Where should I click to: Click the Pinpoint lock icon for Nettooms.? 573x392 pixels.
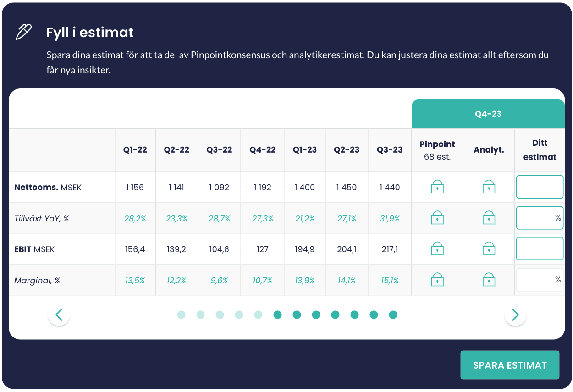pyautogui.click(x=437, y=187)
